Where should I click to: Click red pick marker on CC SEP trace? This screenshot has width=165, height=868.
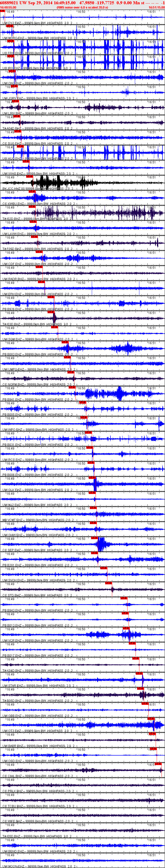pos(95,538)
